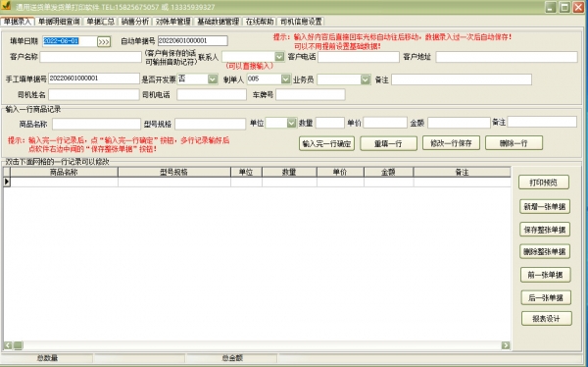Click the 填单日期 date field

point(70,41)
